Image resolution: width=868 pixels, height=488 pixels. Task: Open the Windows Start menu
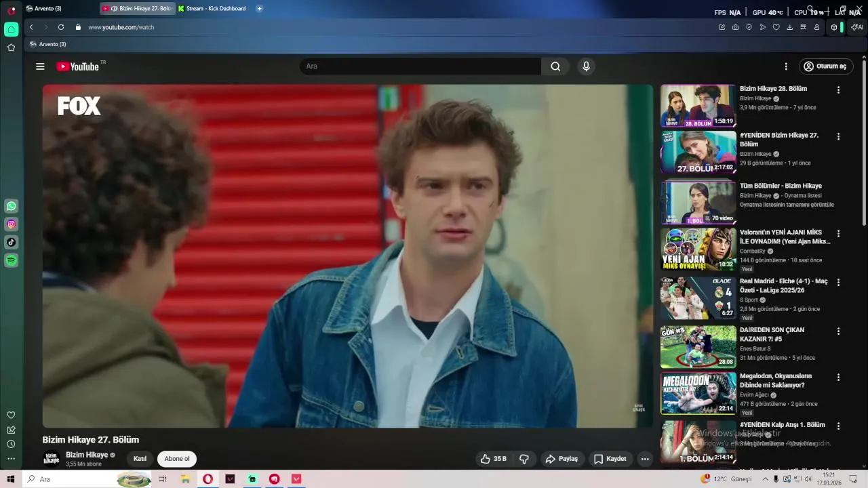click(x=11, y=479)
